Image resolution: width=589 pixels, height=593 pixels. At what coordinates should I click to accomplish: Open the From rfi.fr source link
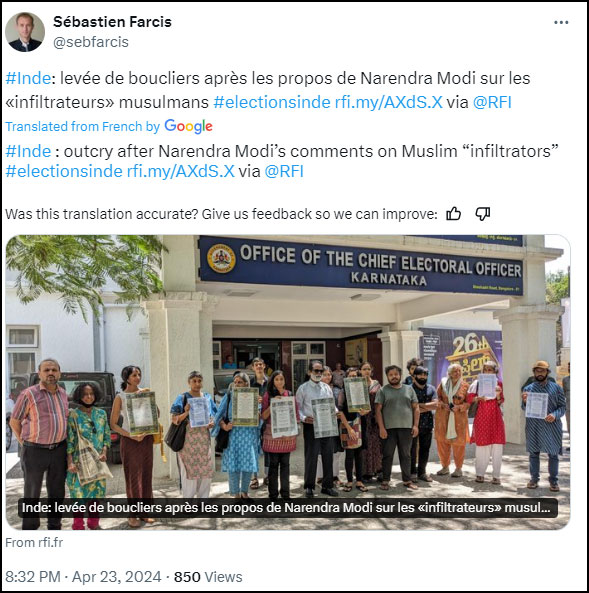tap(34, 543)
